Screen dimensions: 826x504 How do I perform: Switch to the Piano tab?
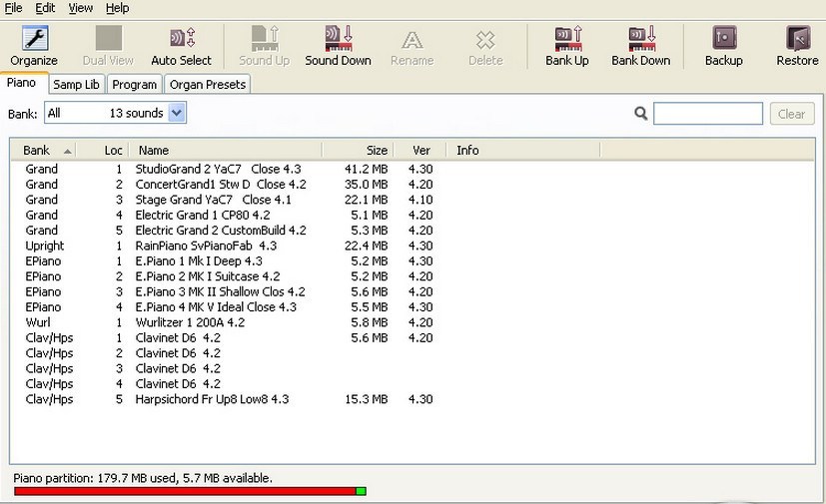tap(22, 83)
